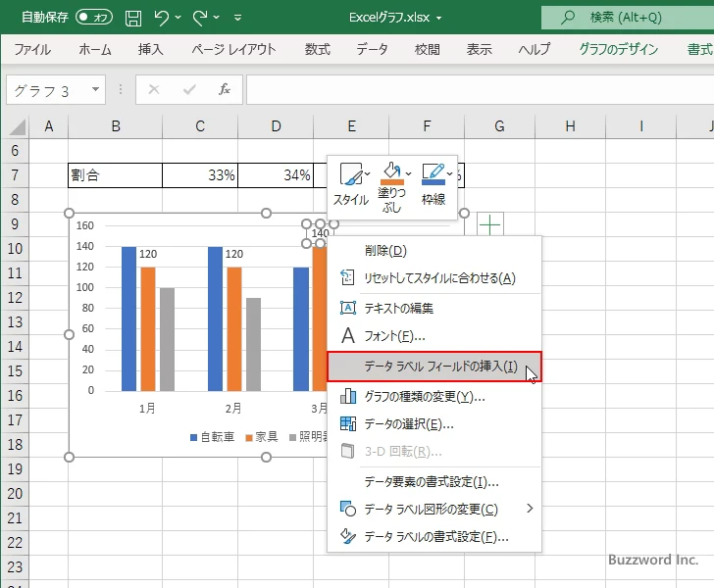The height and width of the screenshot is (588, 714).
Task: Click the 塗りつぶし paint bucket icon
Action: pos(392,174)
